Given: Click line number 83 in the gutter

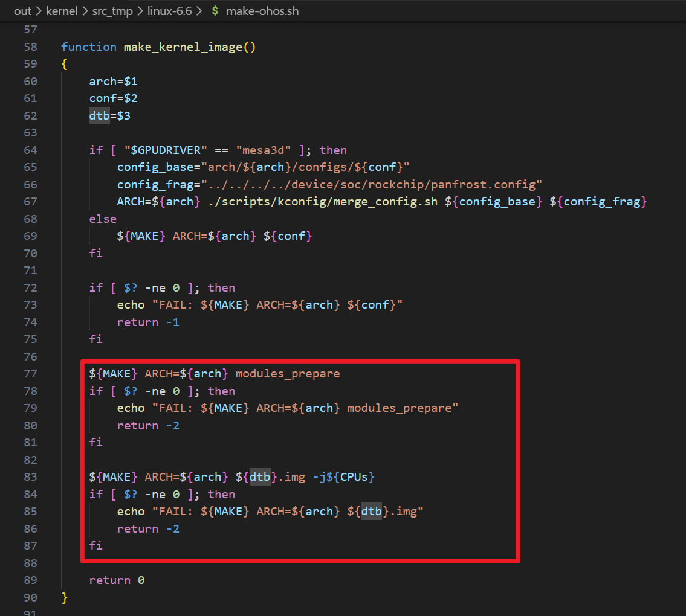Looking at the screenshot, I should point(30,477).
